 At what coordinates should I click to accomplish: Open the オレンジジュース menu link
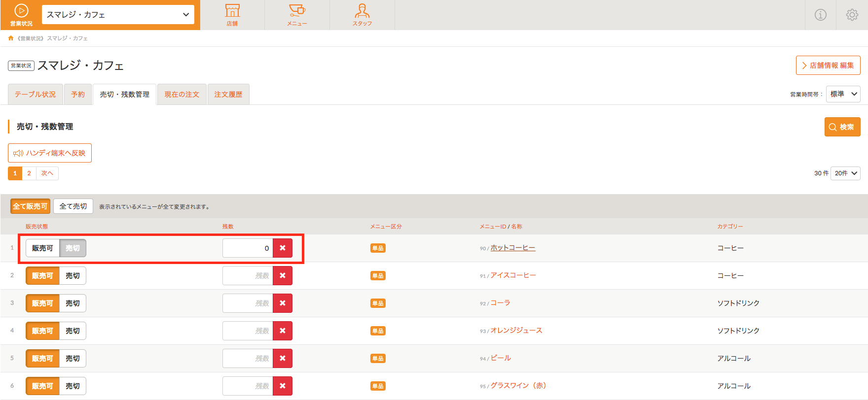516,331
